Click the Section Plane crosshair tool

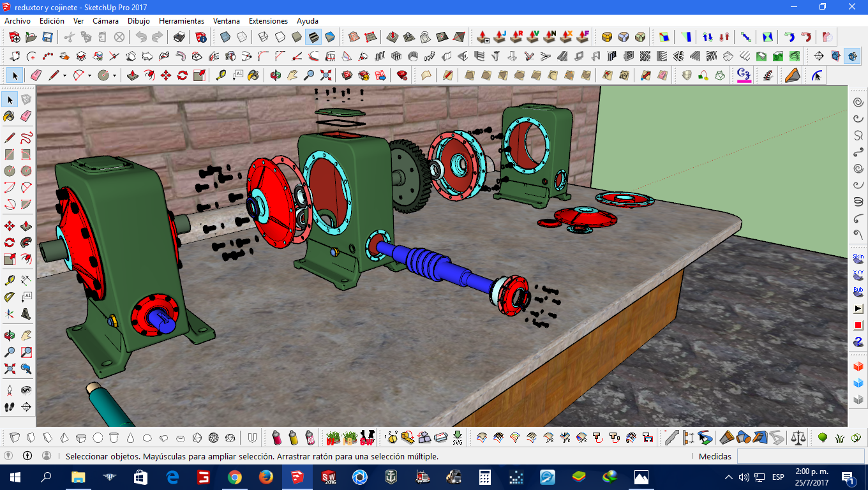pyautogui.click(x=26, y=406)
